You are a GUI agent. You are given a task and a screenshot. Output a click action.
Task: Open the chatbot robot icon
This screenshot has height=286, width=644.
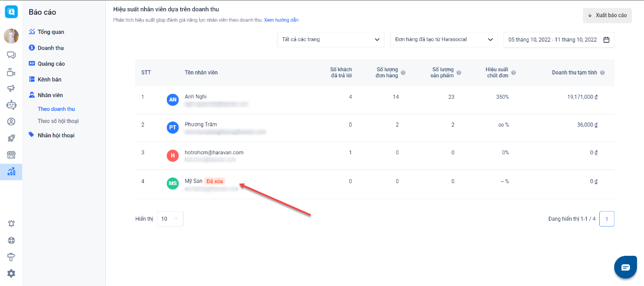tap(11, 105)
